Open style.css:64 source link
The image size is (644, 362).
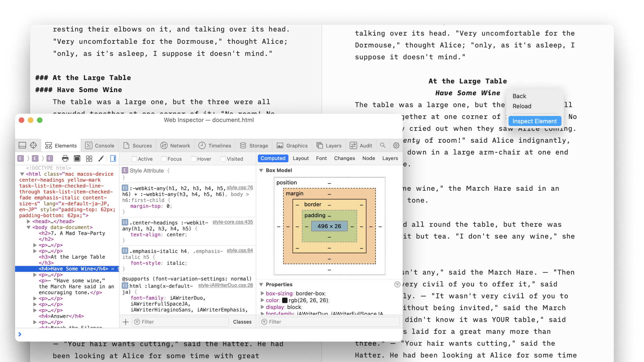pos(240,250)
